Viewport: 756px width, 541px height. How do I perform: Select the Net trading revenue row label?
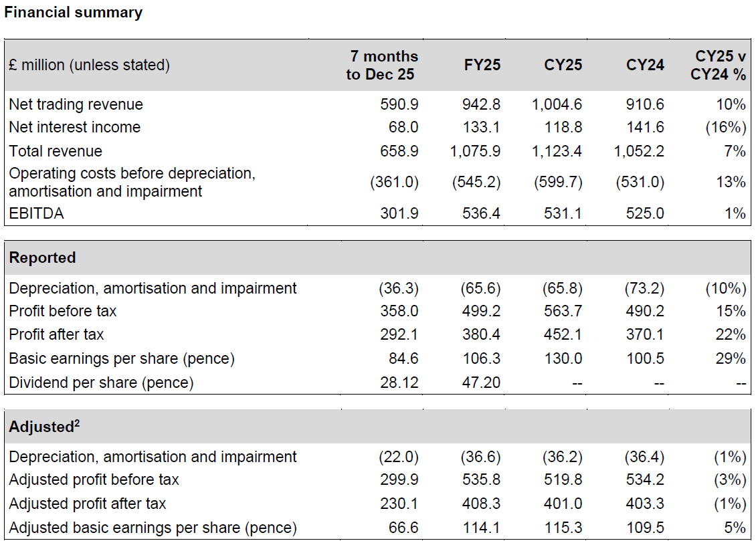(x=76, y=104)
